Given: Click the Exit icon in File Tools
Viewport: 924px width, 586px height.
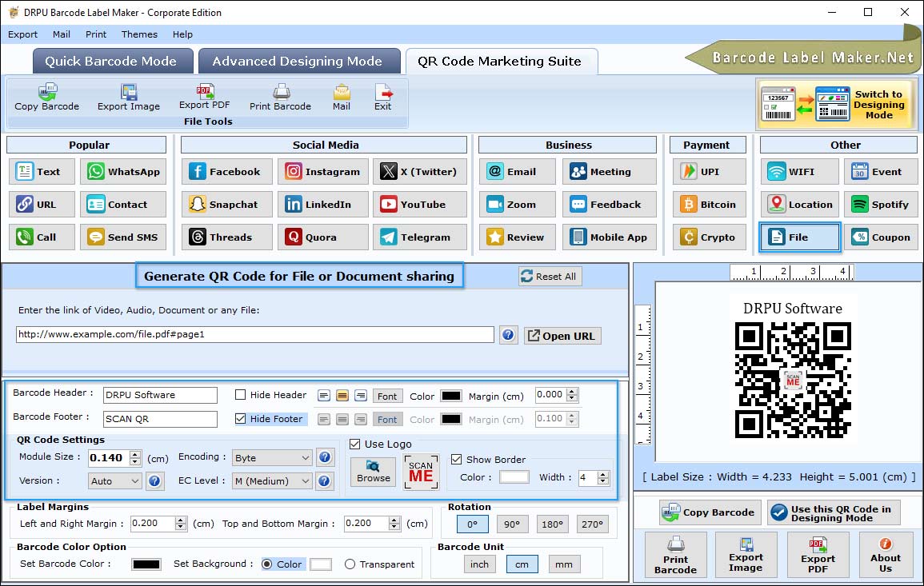Looking at the screenshot, I should coord(383,98).
